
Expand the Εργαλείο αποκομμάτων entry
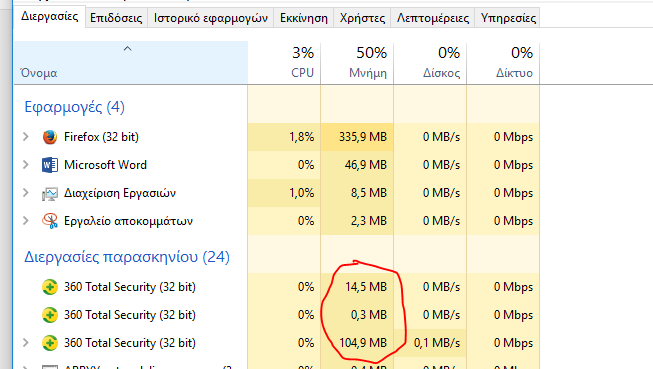(x=26, y=220)
